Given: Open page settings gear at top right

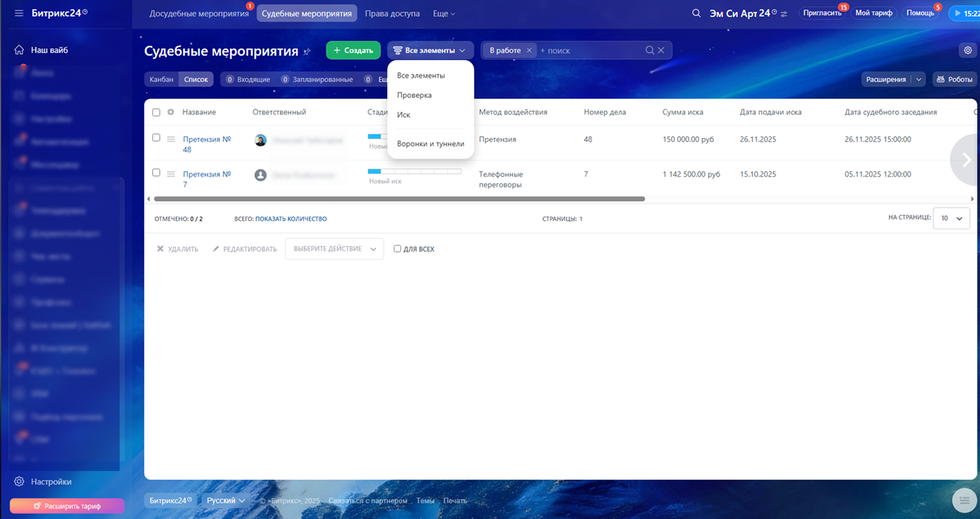Looking at the screenshot, I should coord(967,50).
